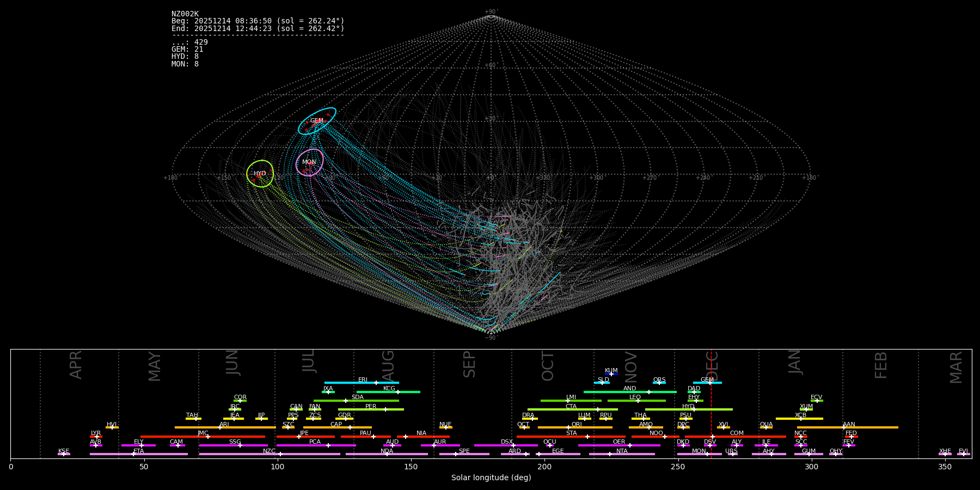Select the 'HYD: 8' count line
Image resolution: width=980 pixels, height=490 pixels.
pos(185,57)
